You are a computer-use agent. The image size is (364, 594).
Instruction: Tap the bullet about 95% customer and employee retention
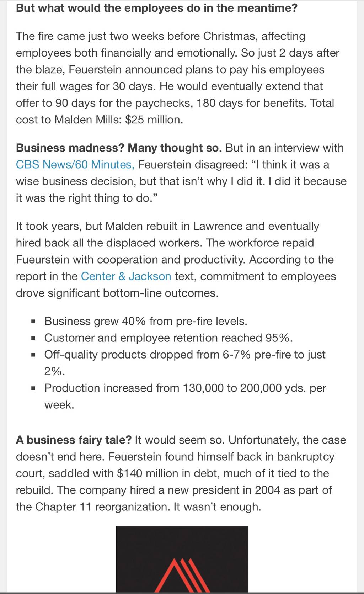coord(168,338)
